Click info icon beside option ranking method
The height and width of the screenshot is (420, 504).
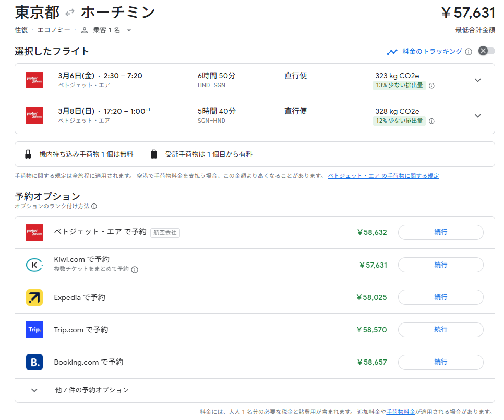click(94, 207)
